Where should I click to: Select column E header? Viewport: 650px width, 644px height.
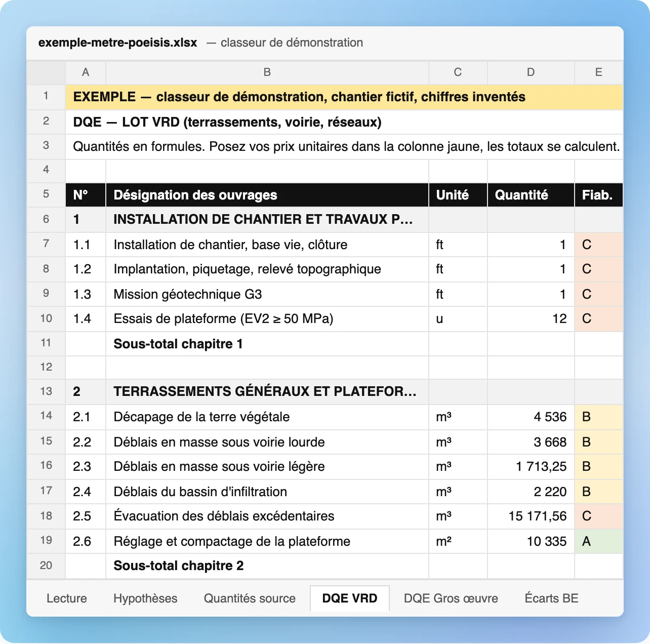[x=599, y=72]
